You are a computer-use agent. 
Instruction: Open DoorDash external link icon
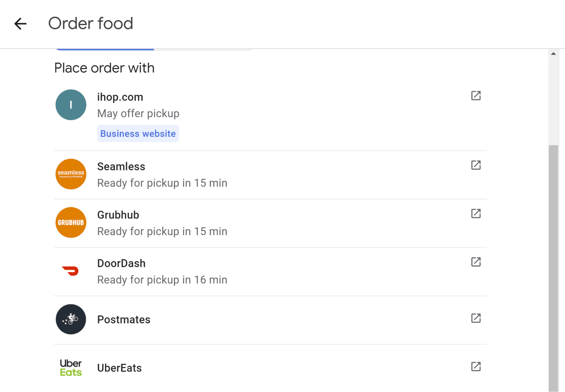coord(476,262)
